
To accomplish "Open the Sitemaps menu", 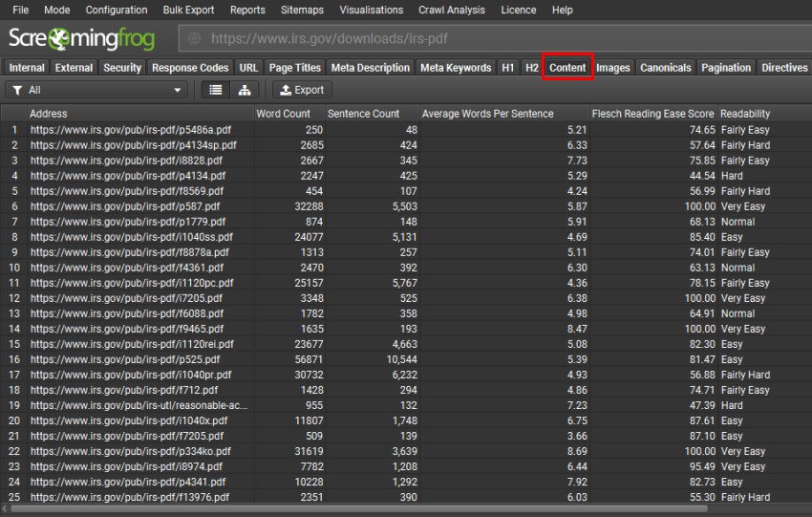I will pos(302,10).
